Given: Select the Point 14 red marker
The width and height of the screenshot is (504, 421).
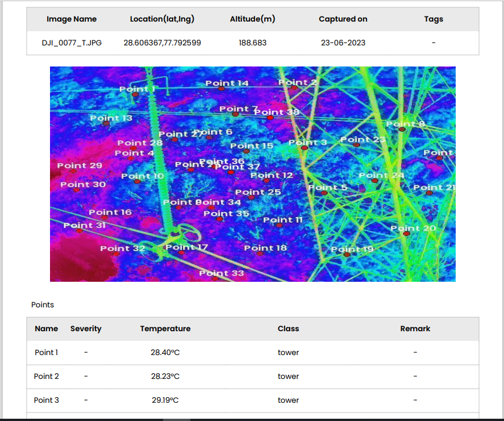Looking at the screenshot, I should click(222, 89).
